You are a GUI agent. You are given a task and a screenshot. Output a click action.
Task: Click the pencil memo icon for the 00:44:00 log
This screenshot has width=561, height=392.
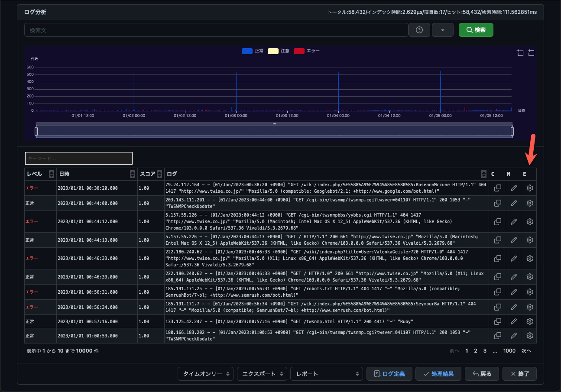pos(513,203)
